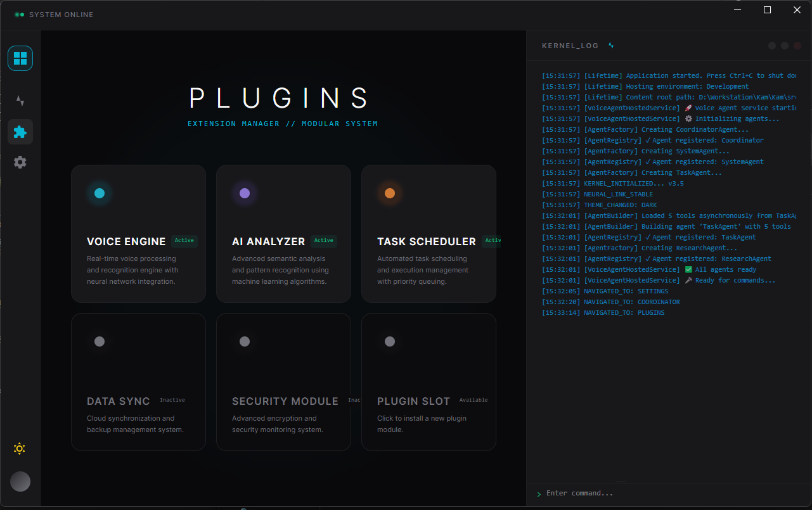Click the log line 'THEME_CHANGED: DARK'
This screenshot has height=510, width=812.
(599, 205)
